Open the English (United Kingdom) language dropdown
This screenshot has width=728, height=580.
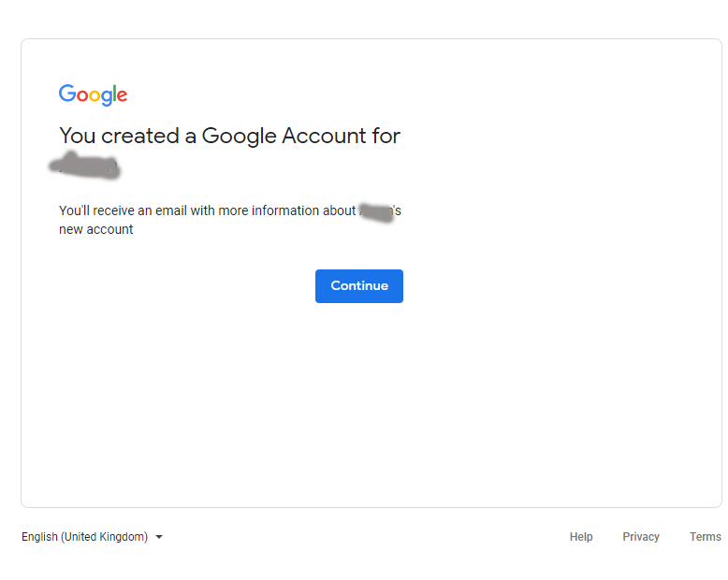coord(92,537)
